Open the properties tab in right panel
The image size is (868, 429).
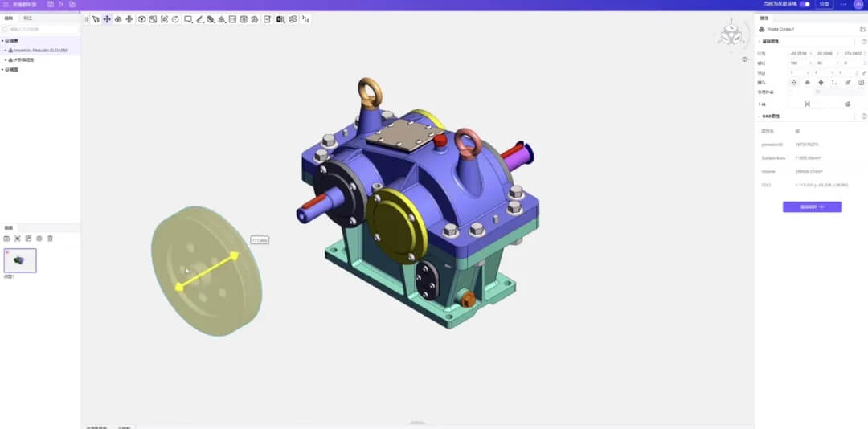click(x=764, y=17)
